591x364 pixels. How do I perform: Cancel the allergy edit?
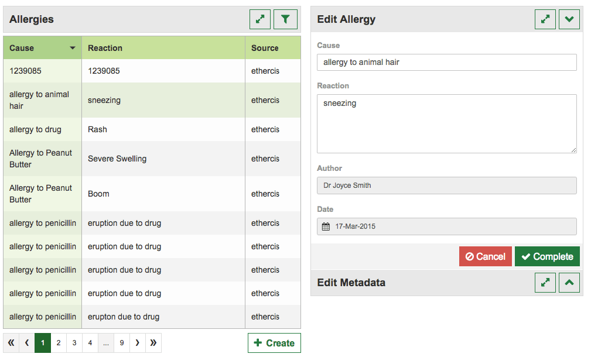pyautogui.click(x=485, y=256)
